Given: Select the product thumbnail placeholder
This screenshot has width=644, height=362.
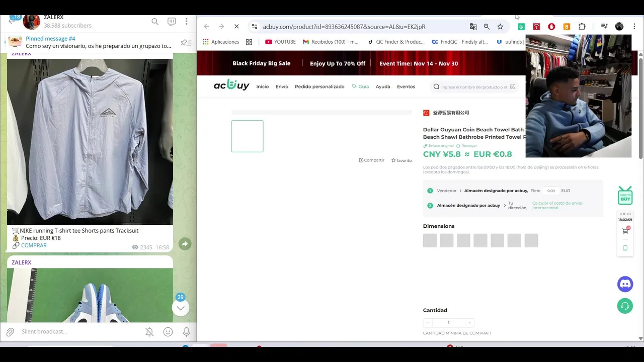Looking at the screenshot, I should (x=247, y=136).
